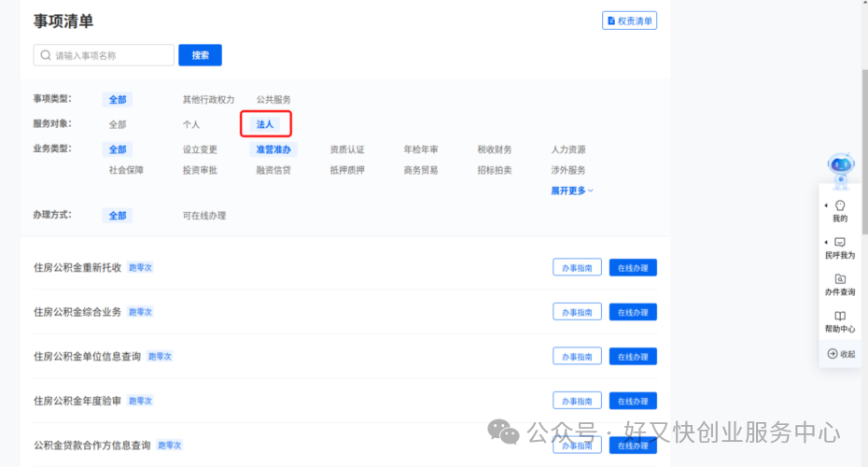Viewport: 868px width, 467px height.
Task: Expand more types via 展开更多
Action: (572, 191)
